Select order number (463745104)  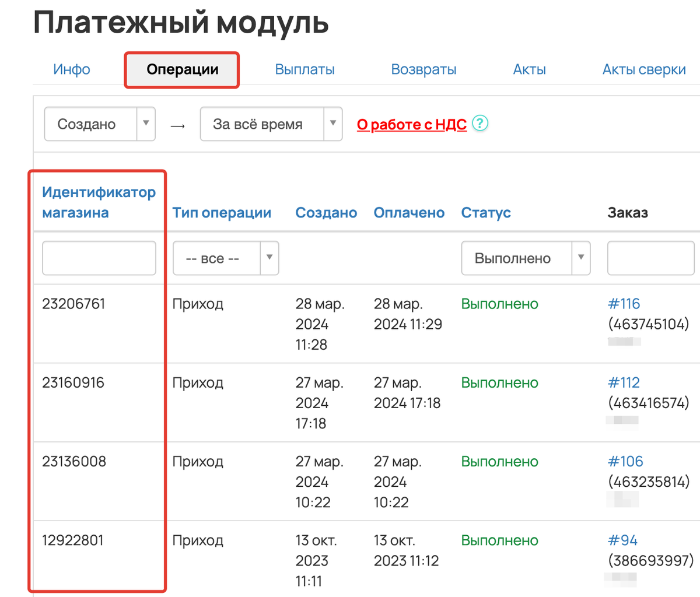point(649,324)
